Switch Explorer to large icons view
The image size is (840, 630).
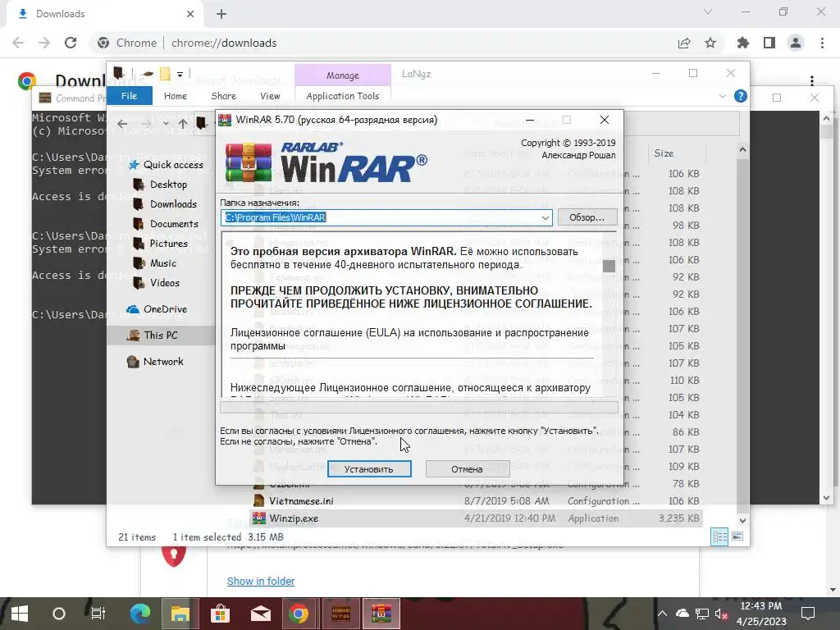tap(737, 536)
